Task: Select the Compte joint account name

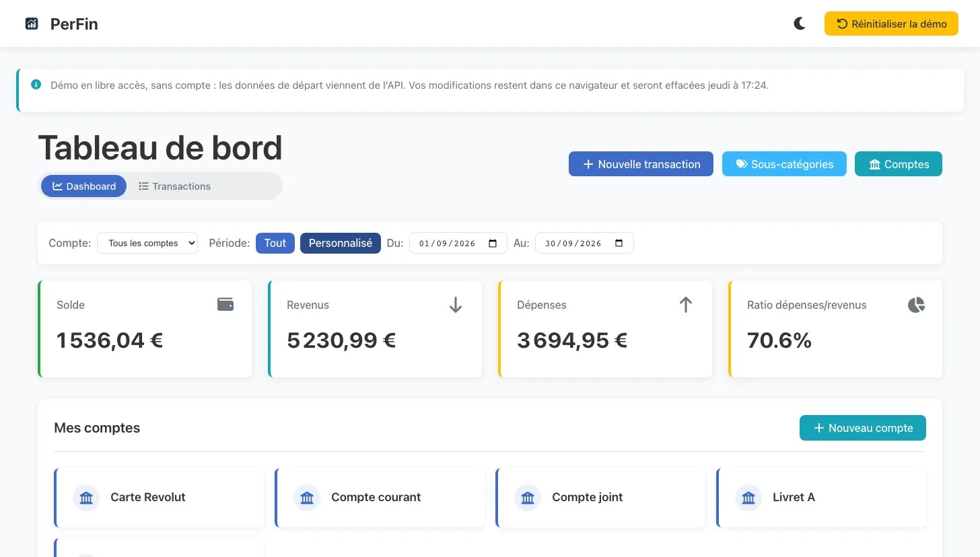Action: 588,497
